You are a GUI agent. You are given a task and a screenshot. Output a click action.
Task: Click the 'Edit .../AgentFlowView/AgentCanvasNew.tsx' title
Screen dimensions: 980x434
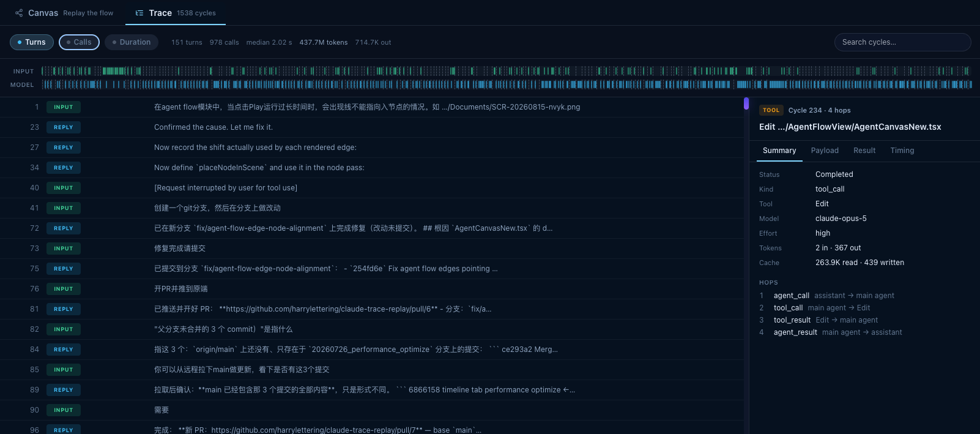(x=850, y=127)
